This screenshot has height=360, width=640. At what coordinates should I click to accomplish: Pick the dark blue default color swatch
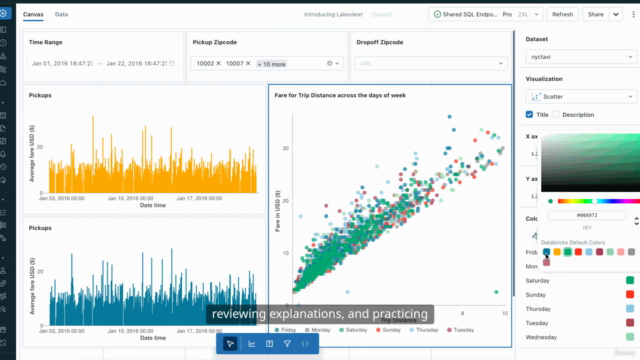click(x=547, y=252)
